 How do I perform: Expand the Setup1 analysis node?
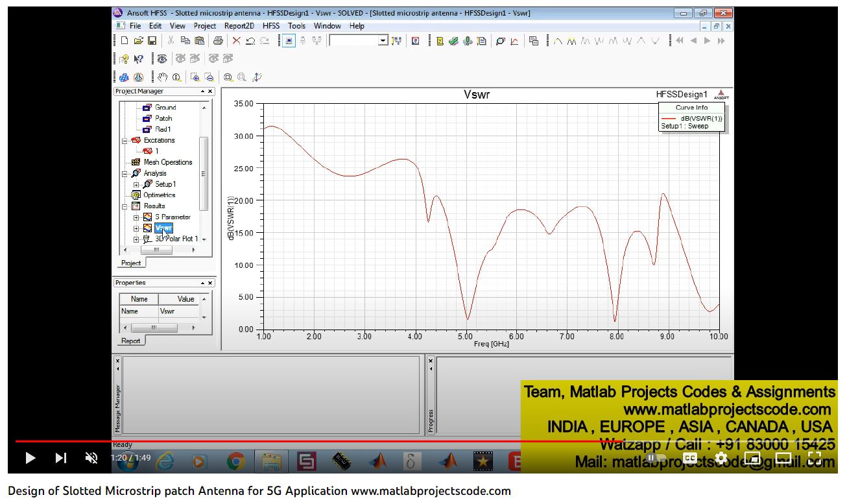(x=136, y=184)
